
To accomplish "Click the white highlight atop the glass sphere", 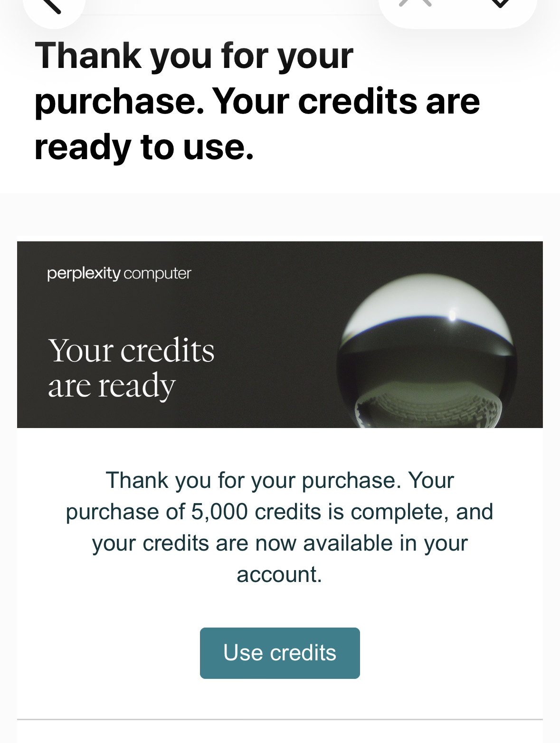I will point(427,297).
